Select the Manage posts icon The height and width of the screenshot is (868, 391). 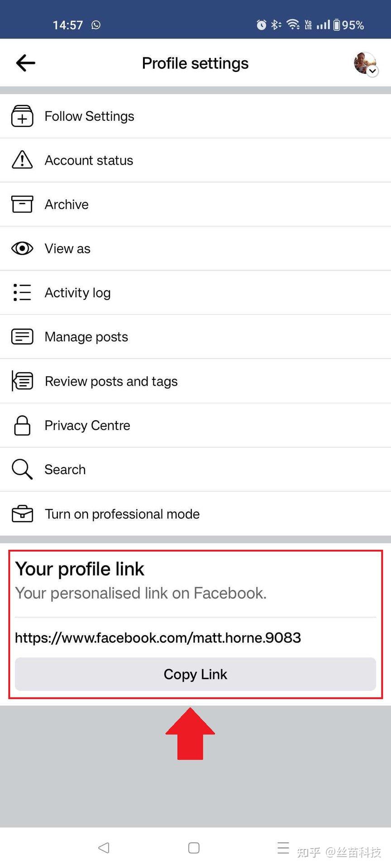point(22,336)
